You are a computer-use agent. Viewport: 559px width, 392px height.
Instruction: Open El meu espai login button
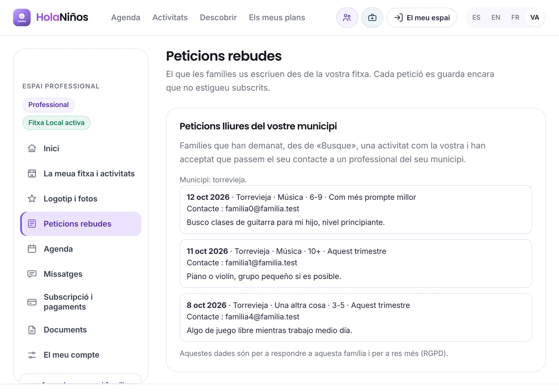pyautogui.click(x=422, y=17)
